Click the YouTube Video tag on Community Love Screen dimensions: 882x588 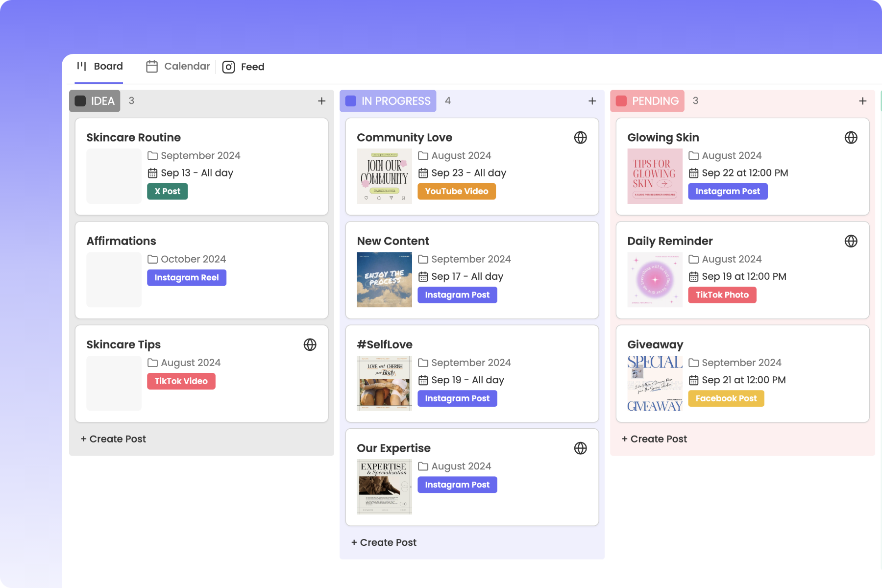click(456, 191)
